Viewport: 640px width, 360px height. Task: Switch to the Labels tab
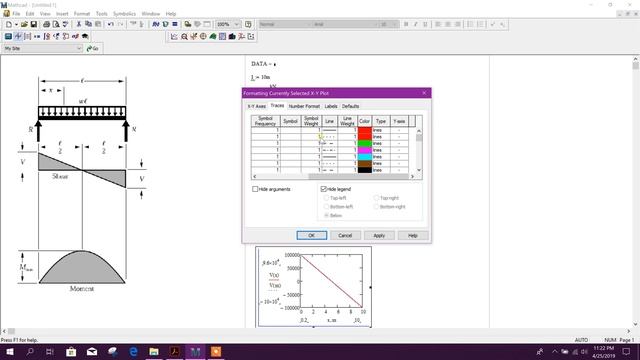(x=331, y=106)
